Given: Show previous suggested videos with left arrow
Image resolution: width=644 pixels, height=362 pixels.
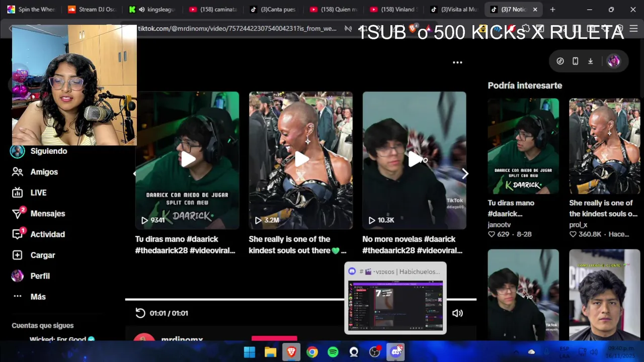Looking at the screenshot, I should (134, 173).
